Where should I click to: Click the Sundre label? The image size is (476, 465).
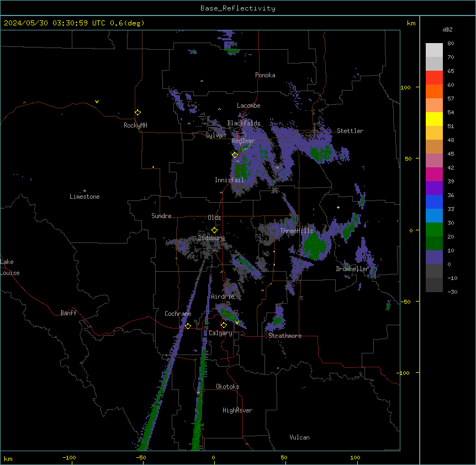tap(161, 216)
